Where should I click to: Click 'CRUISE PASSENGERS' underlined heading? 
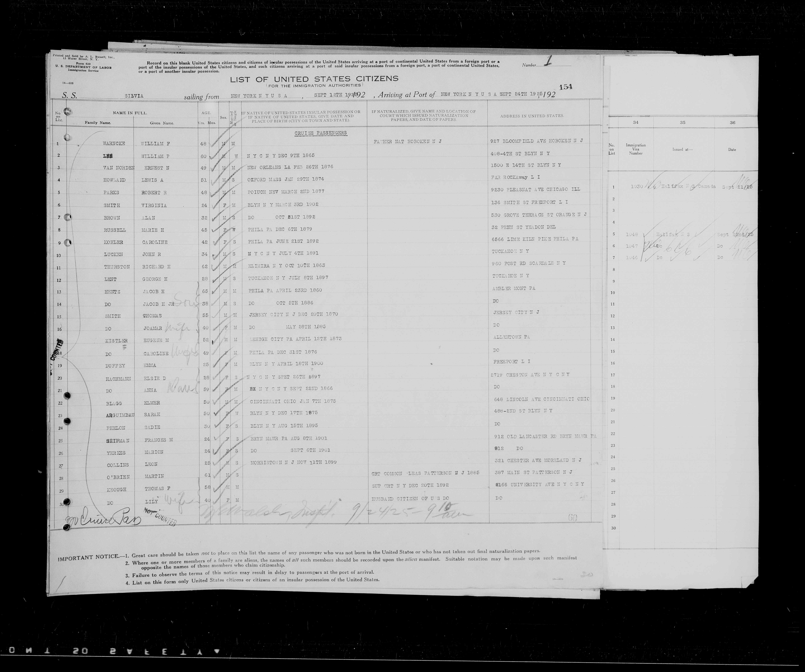(320, 133)
